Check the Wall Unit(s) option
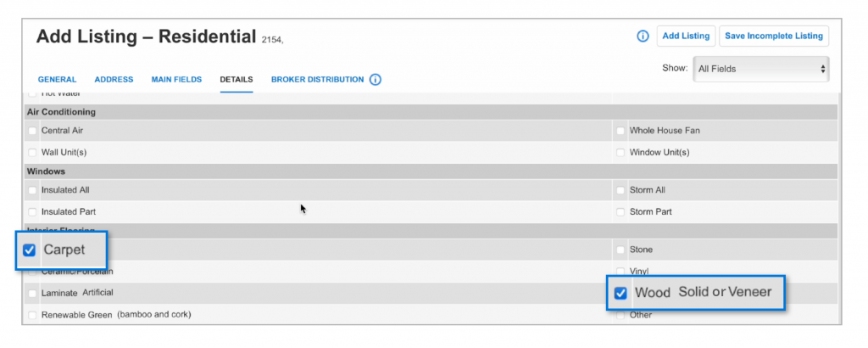868x348 pixels. click(32, 152)
